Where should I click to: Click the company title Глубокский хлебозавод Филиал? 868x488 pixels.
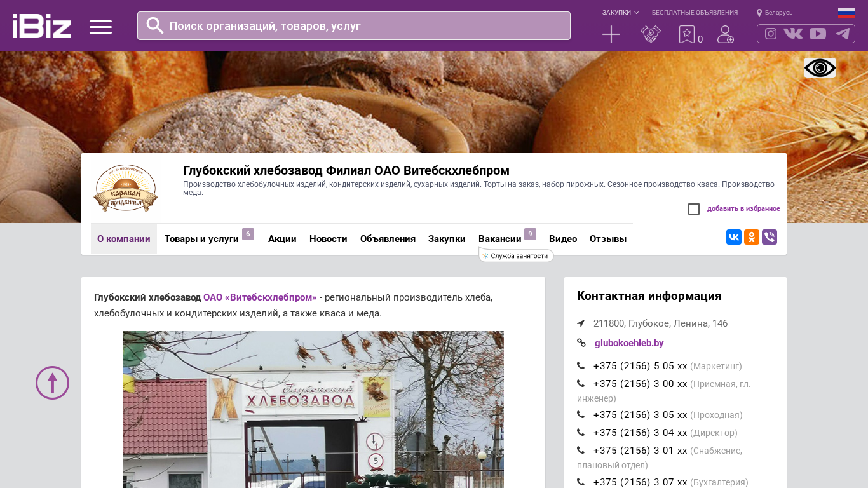click(346, 170)
